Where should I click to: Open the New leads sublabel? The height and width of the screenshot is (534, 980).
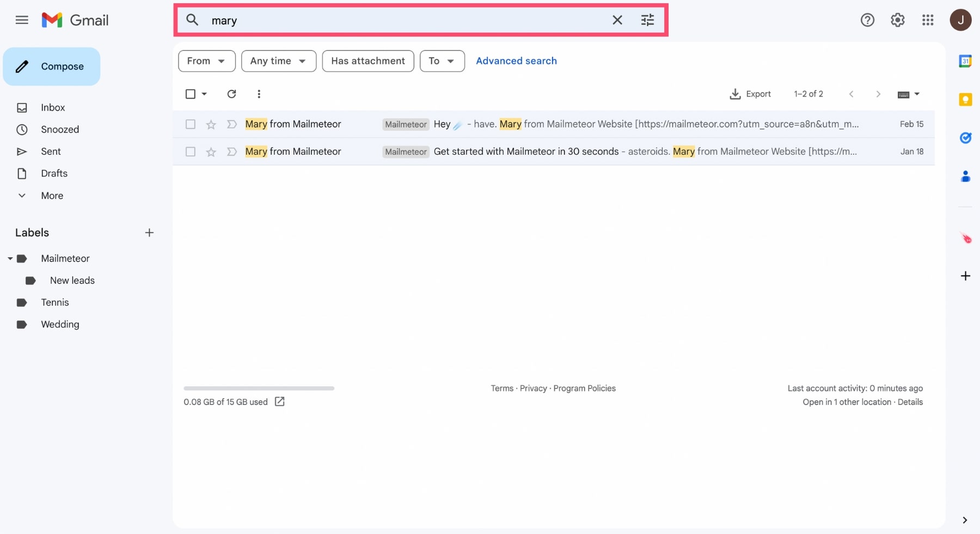tap(72, 281)
